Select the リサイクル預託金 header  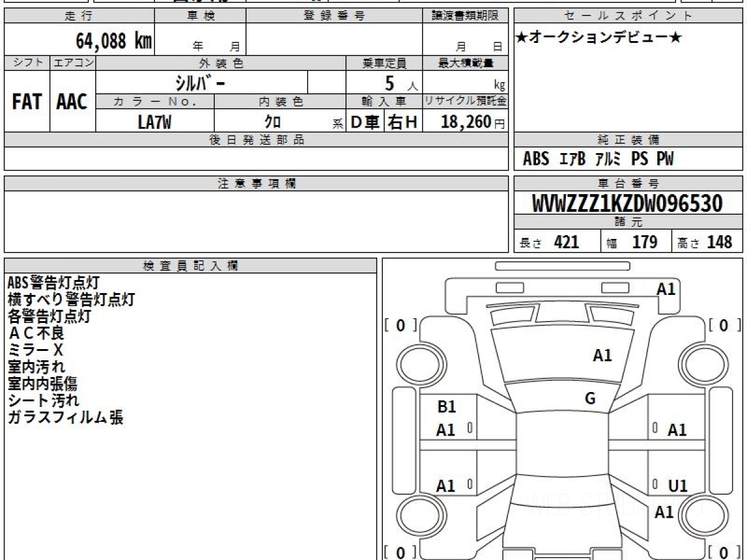click(x=465, y=102)
